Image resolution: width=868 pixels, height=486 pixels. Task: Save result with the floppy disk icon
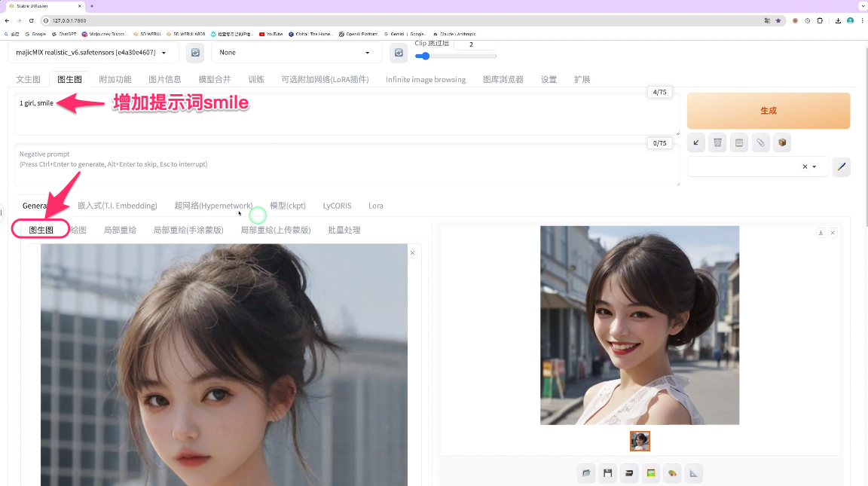608,473
